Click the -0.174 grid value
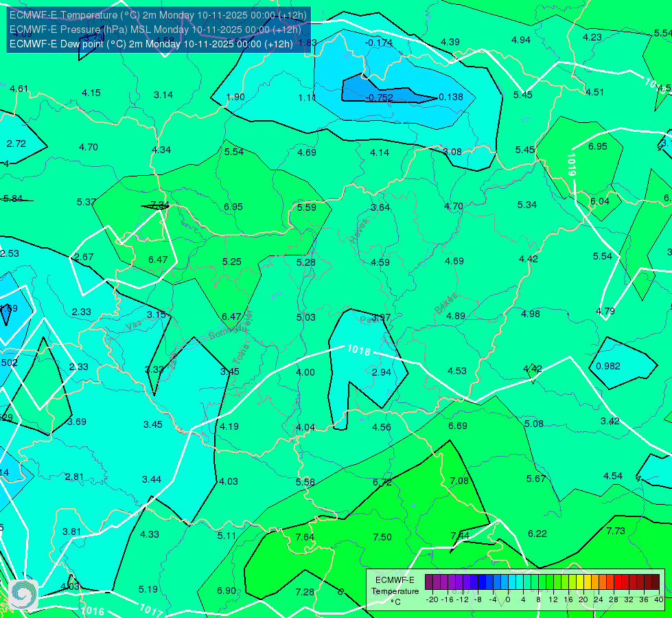 (379, 43)
